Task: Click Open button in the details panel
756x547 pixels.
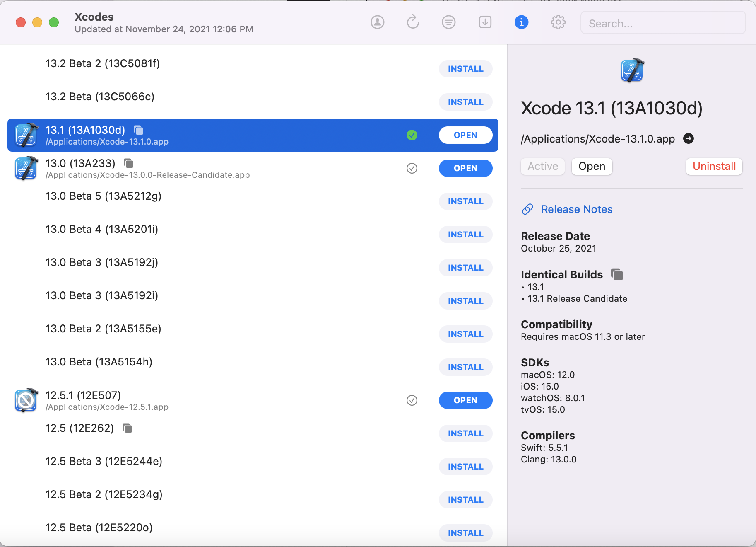Action: click(592, 167)
